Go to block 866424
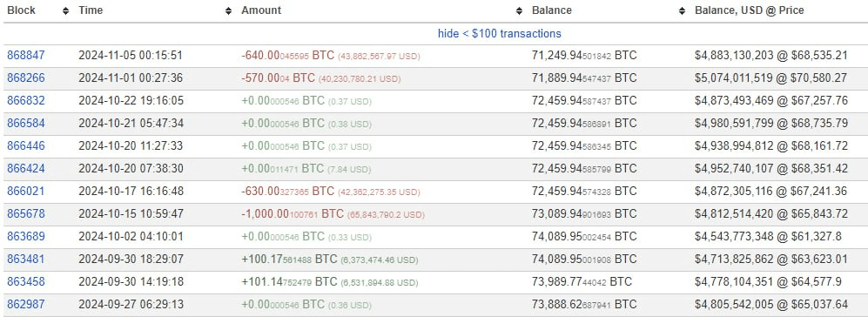The image size is (868, 317). tap(26, 168)
